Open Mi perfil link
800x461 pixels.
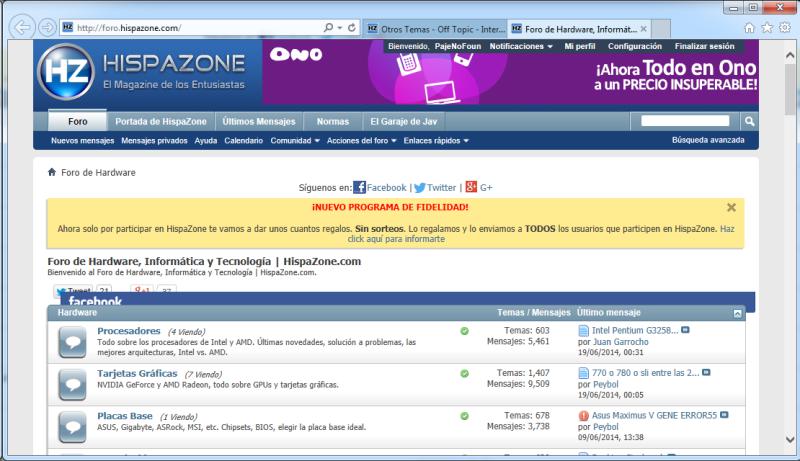coord(580,46)
